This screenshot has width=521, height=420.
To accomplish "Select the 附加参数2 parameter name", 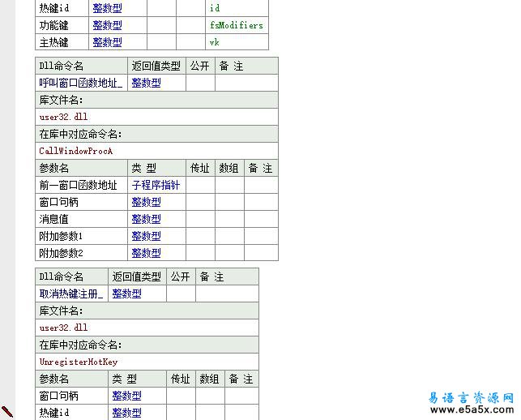I will point(61,254).
